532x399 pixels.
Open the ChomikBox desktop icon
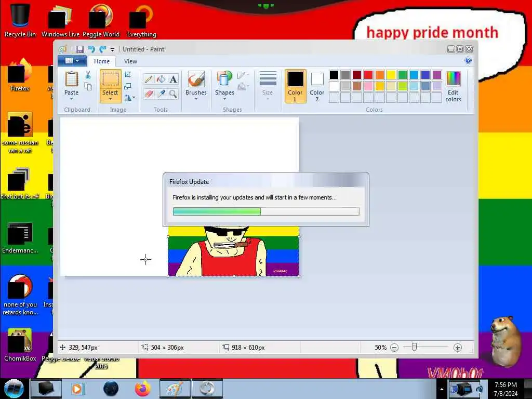20,344
